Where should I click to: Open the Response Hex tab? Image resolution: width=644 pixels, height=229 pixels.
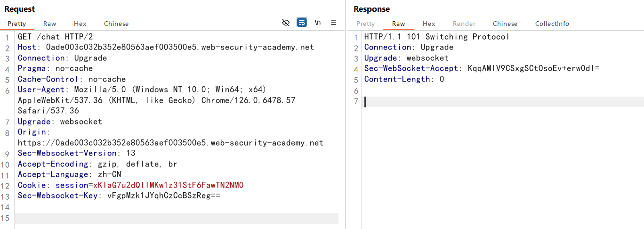(429, 24)
